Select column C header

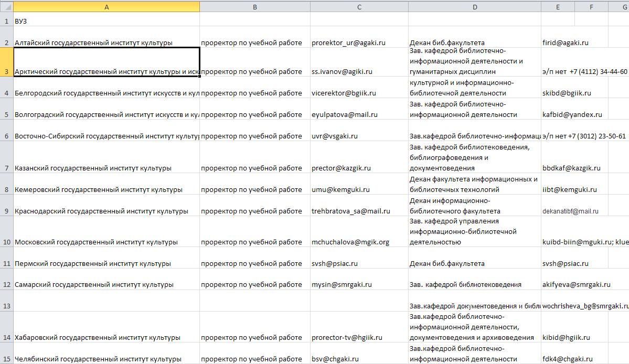[359, 7]
